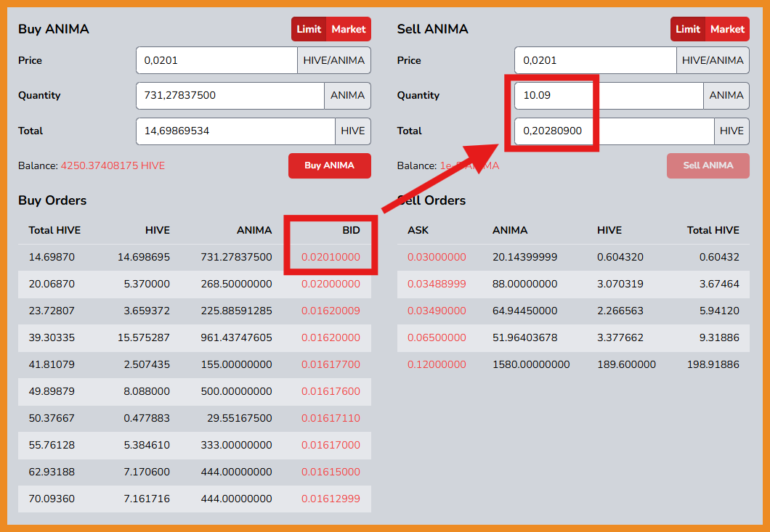Click the Sell ANIMA Total field showing 0,20280900
The width and height of the screenshot is (770, 532).
[615, 131]
